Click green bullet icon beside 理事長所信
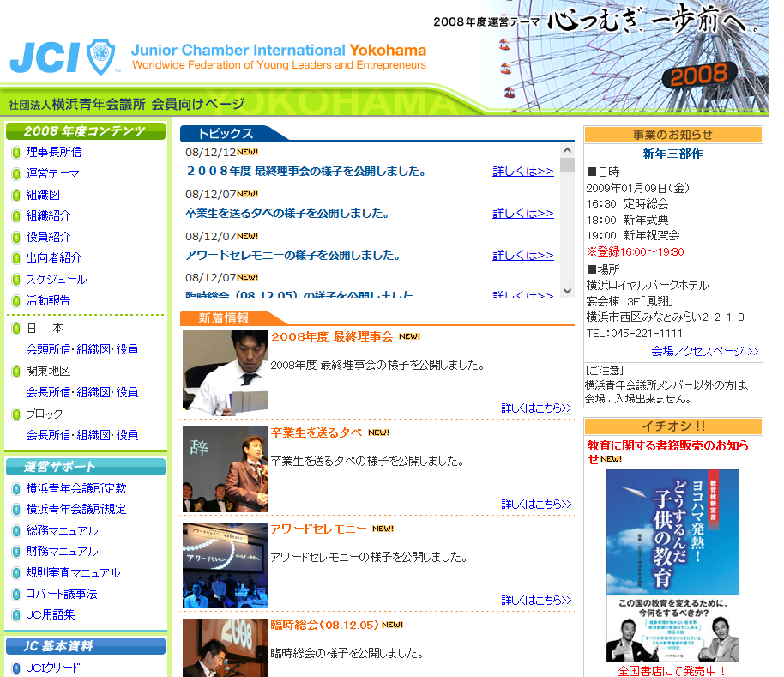Viewport: 784px width, 677px height. [x=16, y=153]
